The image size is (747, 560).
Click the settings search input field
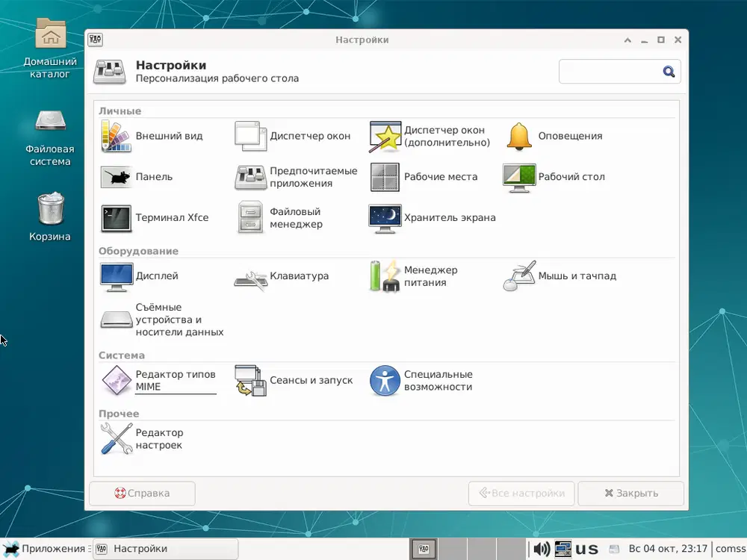[x=619, y=72]
